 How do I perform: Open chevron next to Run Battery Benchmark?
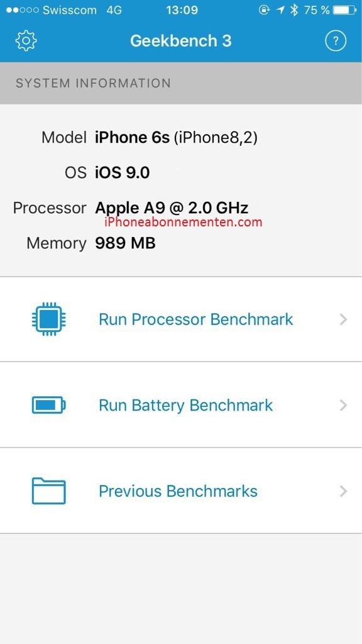tap(344, 406)
